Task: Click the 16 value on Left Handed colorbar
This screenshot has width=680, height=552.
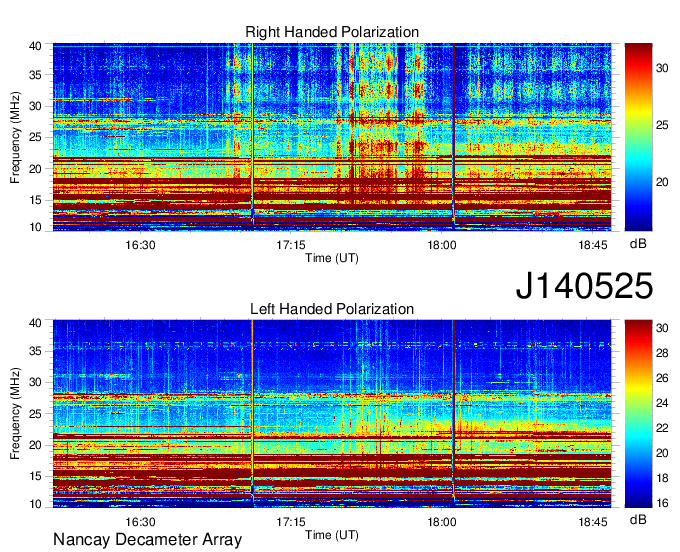Action: click(662, 503)
